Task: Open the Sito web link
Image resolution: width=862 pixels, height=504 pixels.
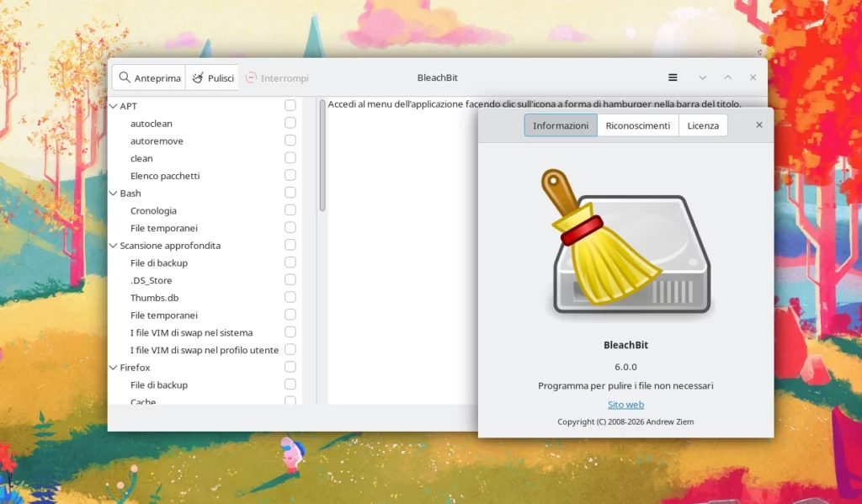Action: coord(625,405)
